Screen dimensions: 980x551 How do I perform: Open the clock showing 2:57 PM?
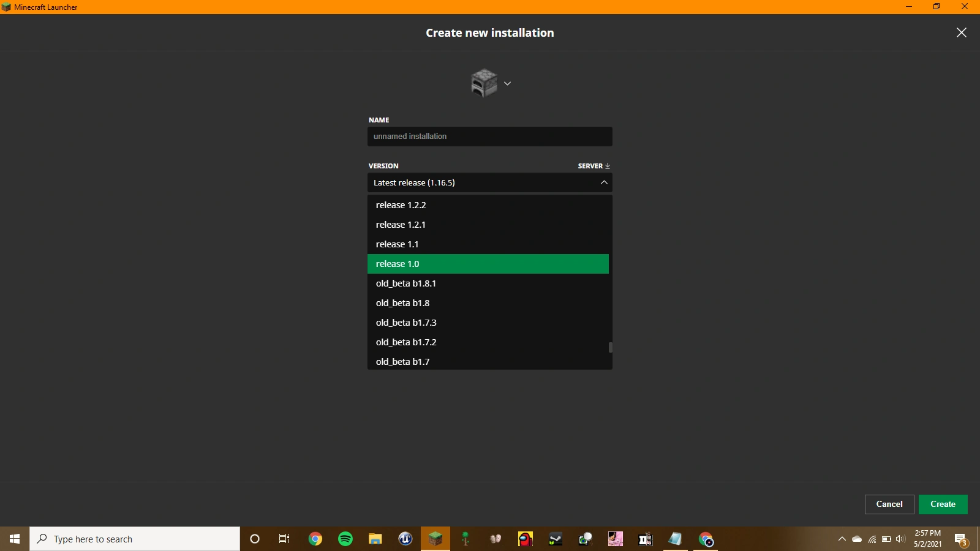(927, 539)
